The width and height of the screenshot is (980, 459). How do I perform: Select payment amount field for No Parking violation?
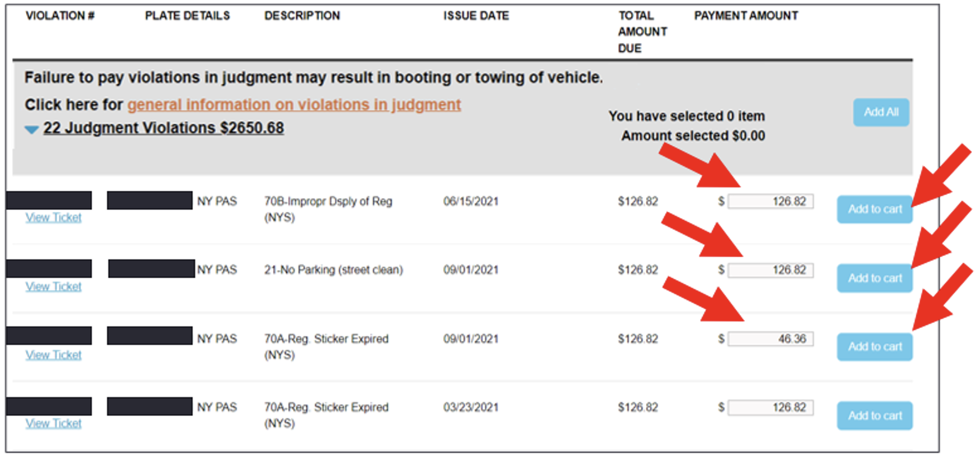(771, 270)
